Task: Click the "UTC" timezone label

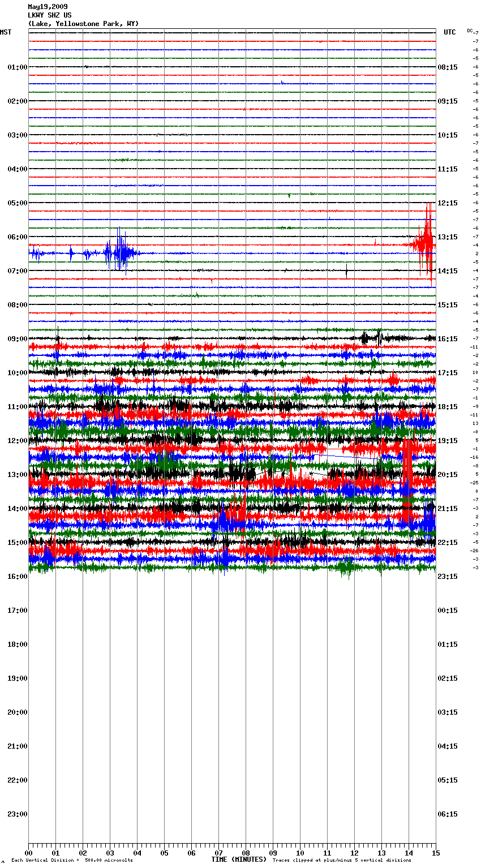Action: click(x=449, y=32)
